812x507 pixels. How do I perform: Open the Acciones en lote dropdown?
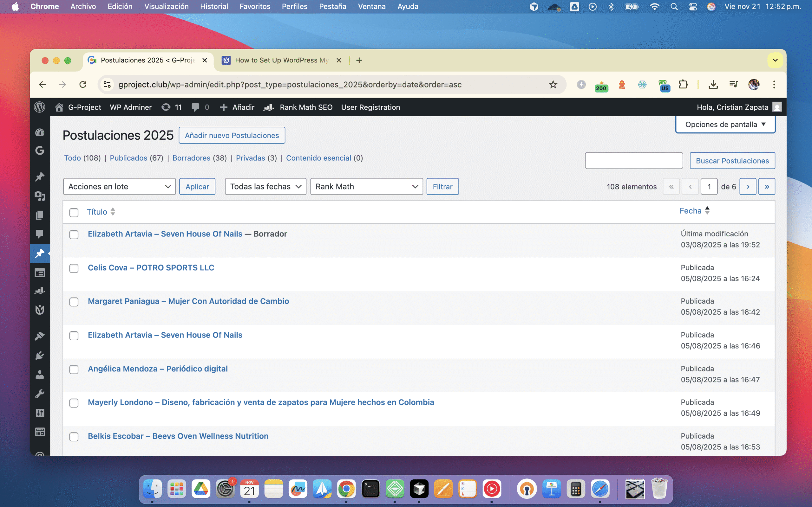(x=119, y=186)
